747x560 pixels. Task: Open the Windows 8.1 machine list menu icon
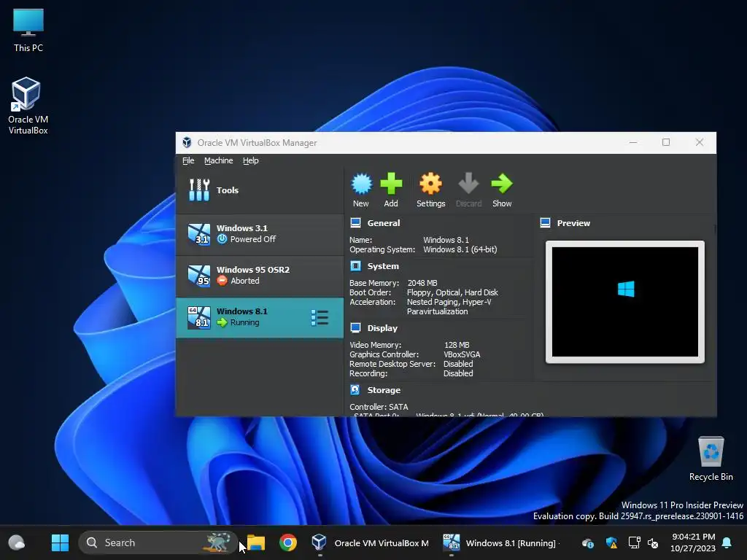[x=320, y=318]
